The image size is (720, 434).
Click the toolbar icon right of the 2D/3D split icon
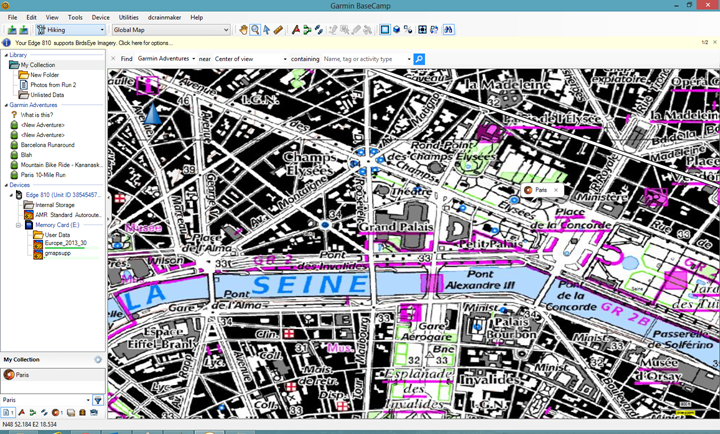point(422,30)
